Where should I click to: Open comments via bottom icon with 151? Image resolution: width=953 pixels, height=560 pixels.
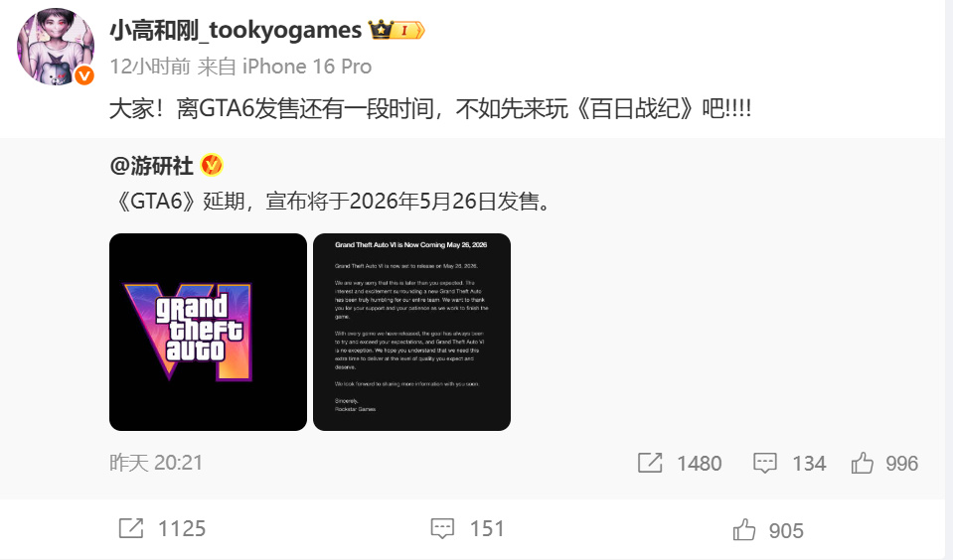[x=442, y=528]
